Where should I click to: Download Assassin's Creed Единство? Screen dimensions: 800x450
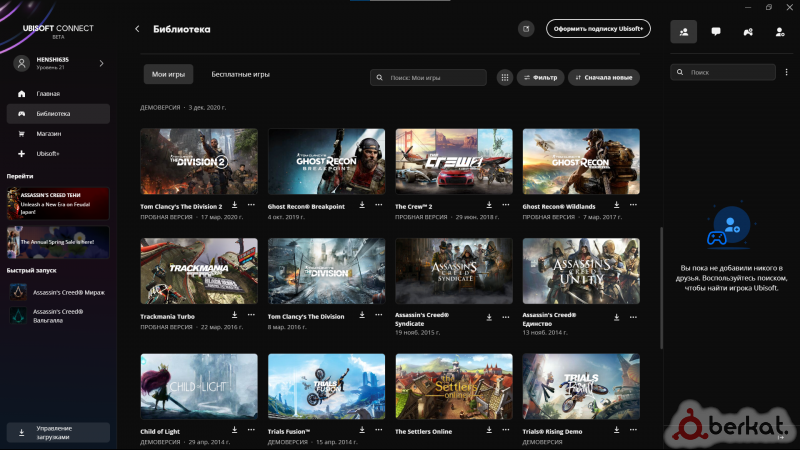pyautogui.click(x=616, y=317)
